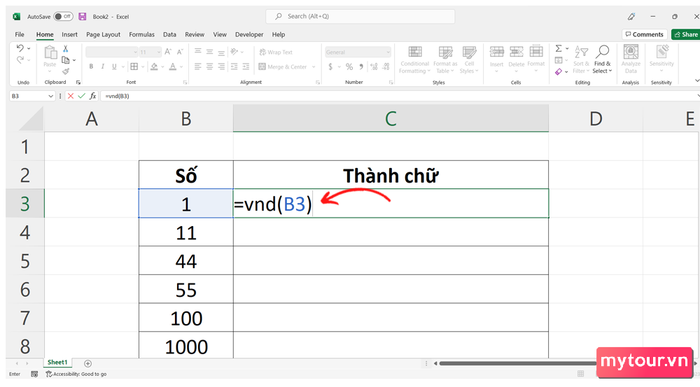Switch to the Developer tab

[x=249, y=34]
